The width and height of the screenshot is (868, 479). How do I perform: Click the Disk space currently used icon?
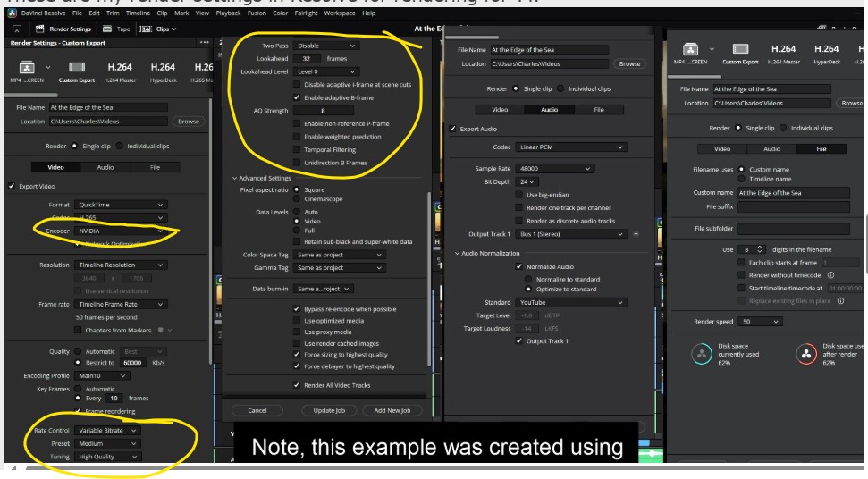[702, 354]
